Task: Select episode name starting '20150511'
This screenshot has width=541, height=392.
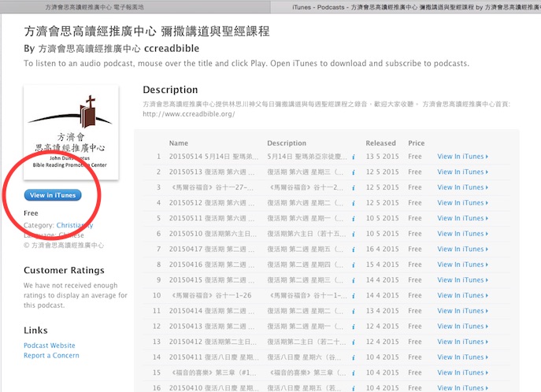Action: [212, 218]
